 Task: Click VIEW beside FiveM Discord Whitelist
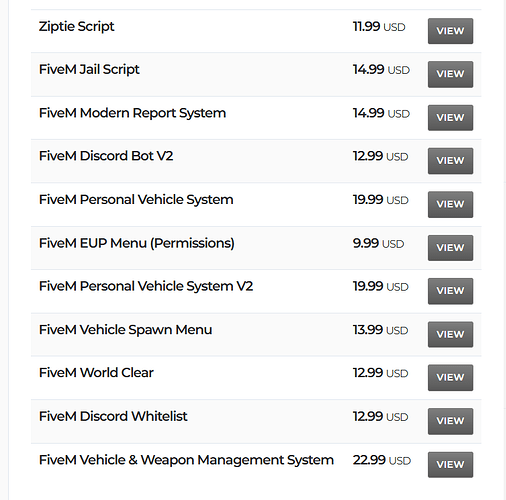coord(450,421)
